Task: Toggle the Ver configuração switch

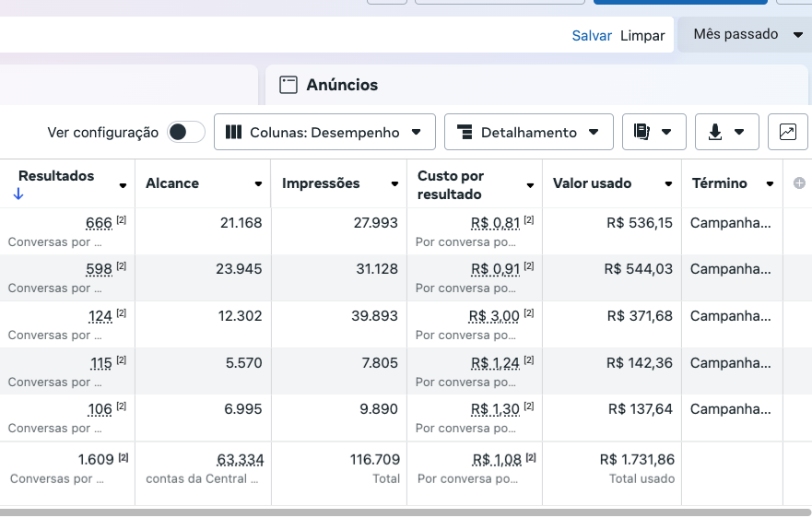Action: (185, 132)
